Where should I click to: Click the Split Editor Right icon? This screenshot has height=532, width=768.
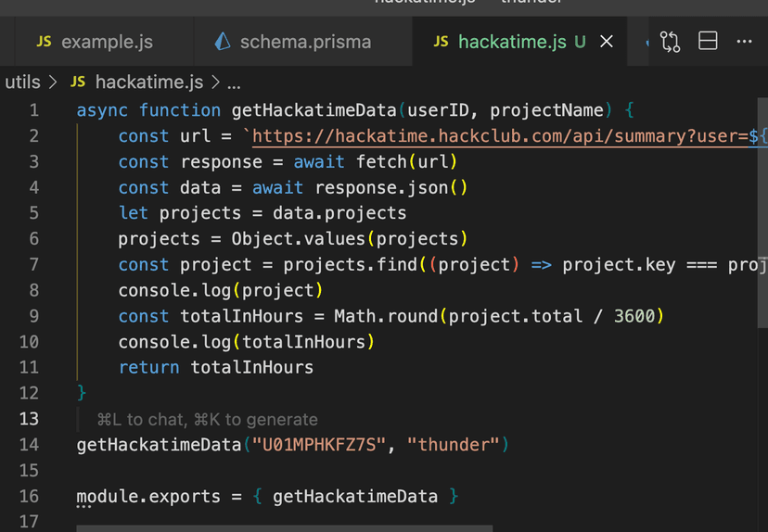point(708,42)
